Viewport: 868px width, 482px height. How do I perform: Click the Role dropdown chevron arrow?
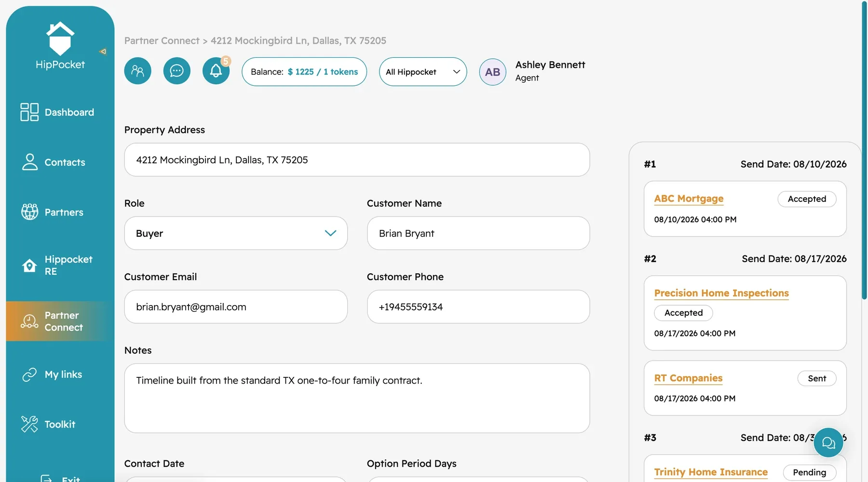point(330,233)
